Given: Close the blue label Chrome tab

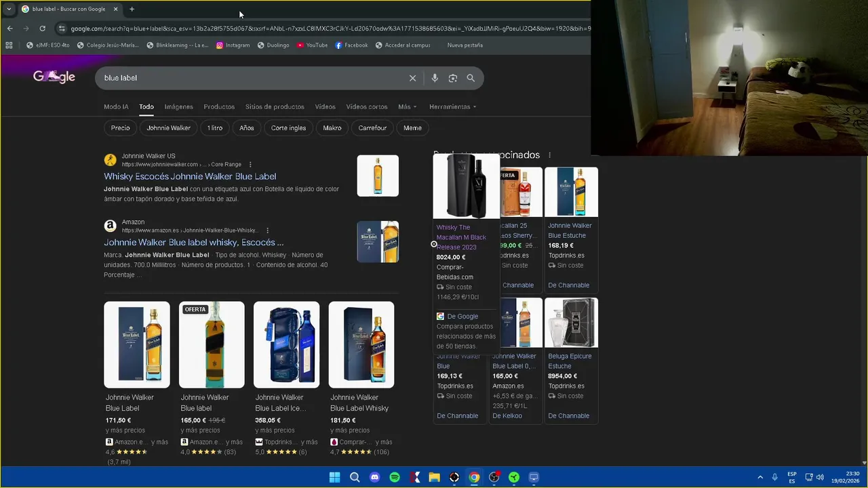Looking at the screenshot, I should (115, 9).
